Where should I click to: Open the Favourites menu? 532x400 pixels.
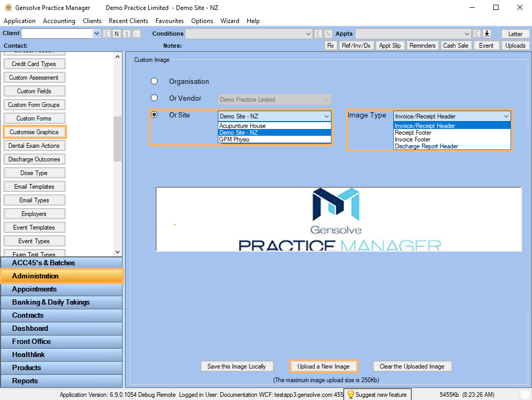click(170, 21)
